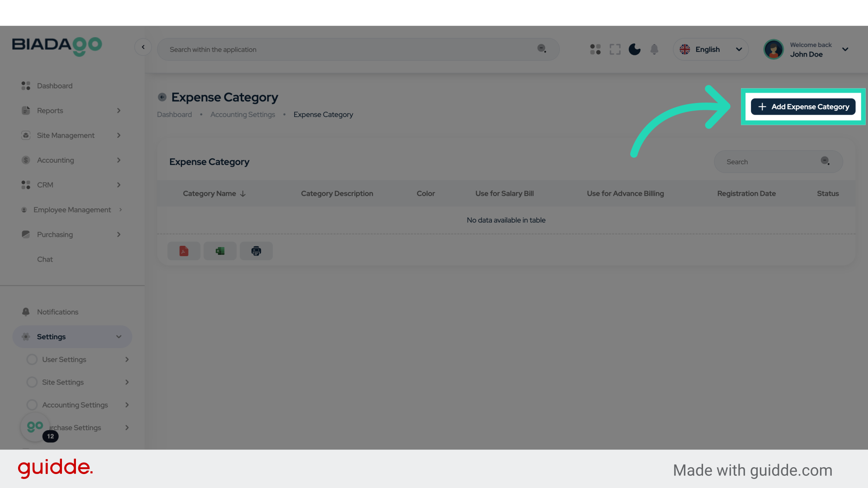
Task: Enter fullscreen using the expand icon
Action: 615,49
